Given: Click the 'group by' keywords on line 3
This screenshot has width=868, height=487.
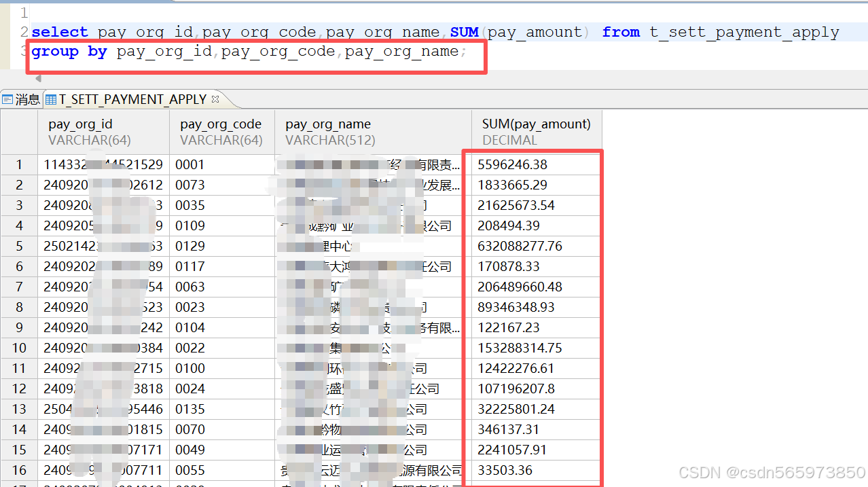Looking at the screenshot, I should click(69, 52).
